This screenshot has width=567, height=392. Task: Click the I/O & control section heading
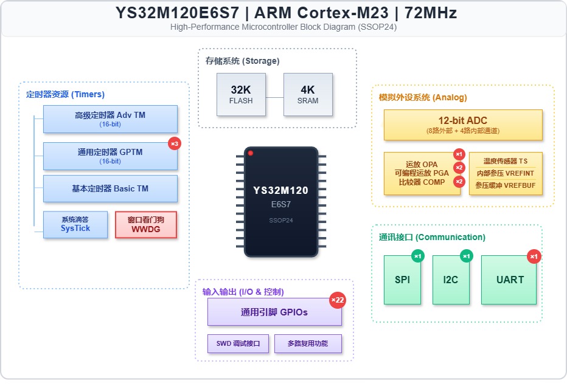(243, 292)
